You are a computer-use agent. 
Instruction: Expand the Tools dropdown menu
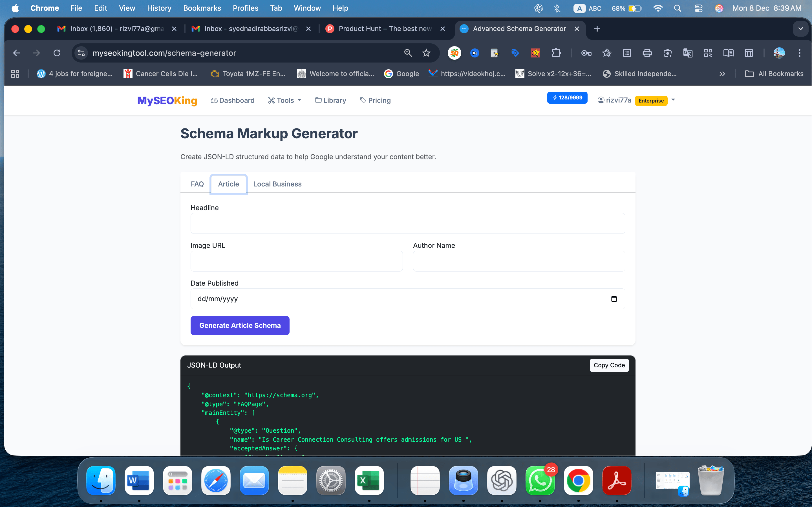pyautogui.click(x=284, y=100)
